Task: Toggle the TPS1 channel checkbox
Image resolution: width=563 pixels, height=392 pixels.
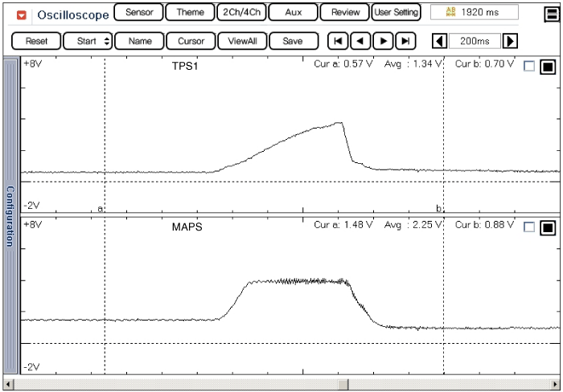Action: [528, 67]
